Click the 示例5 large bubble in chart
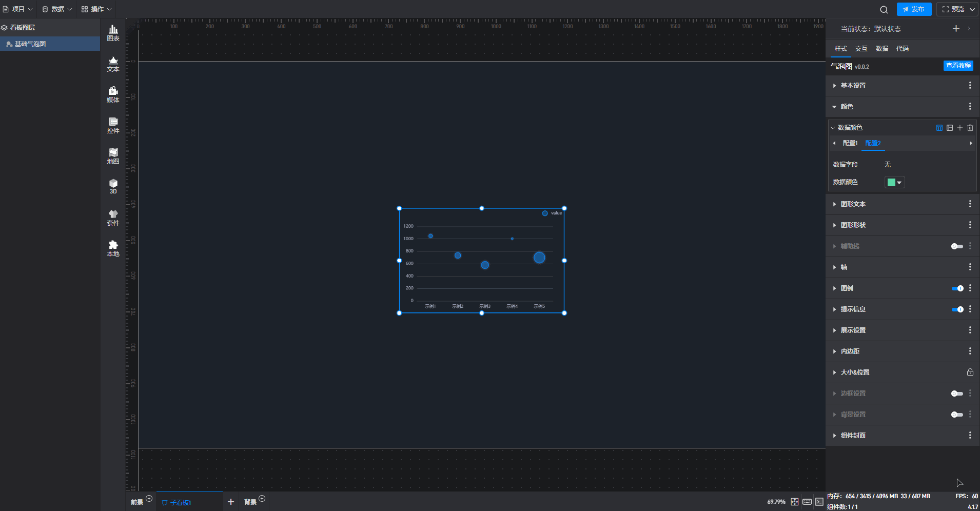This screenshot has height=511, width=980. [539, 258]
